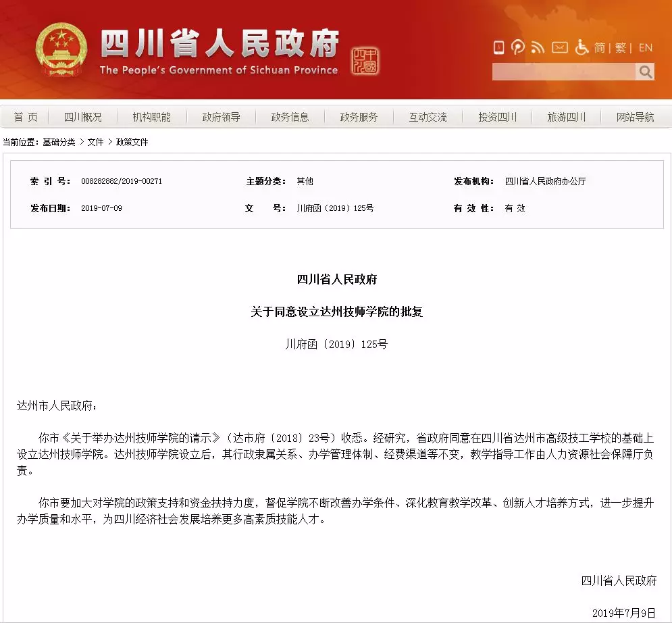
Task: Open the 政府领导 menu item
Action: click(x=221, y=117)
